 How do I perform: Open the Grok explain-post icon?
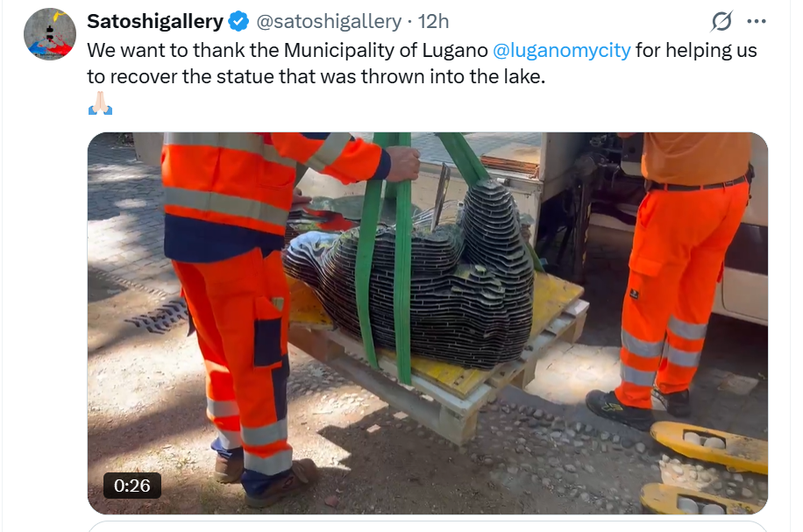point(722,21)
